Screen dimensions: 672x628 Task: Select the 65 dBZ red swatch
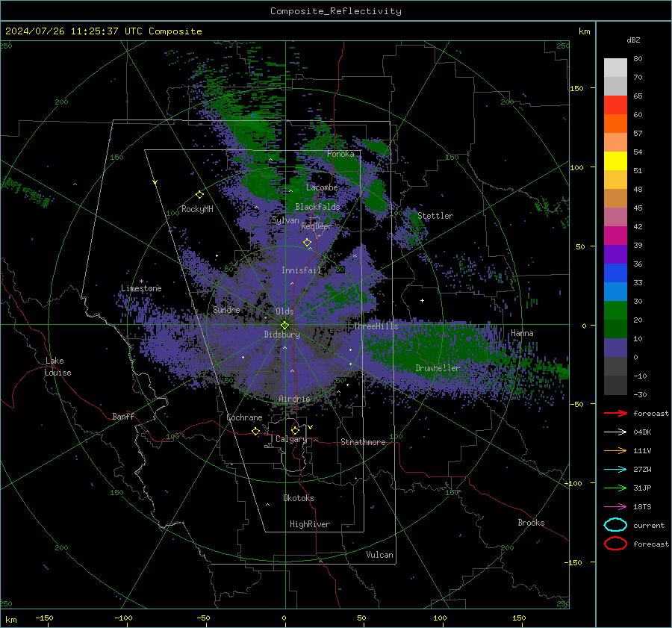[615, 105]
